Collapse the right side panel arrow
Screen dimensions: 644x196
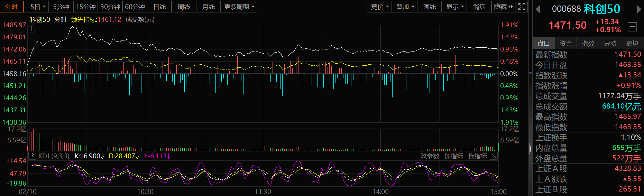pyautogui.click(x=531, y=149)
